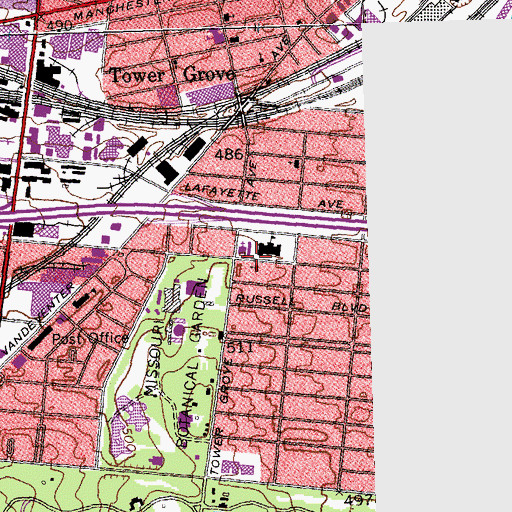
Task: Click the 486 elevation number
Action: point(229,154)
